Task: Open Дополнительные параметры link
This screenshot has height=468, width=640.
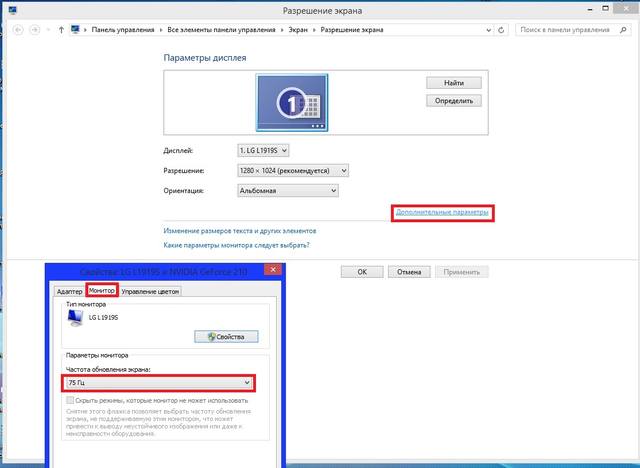Action: click(442, 212)
